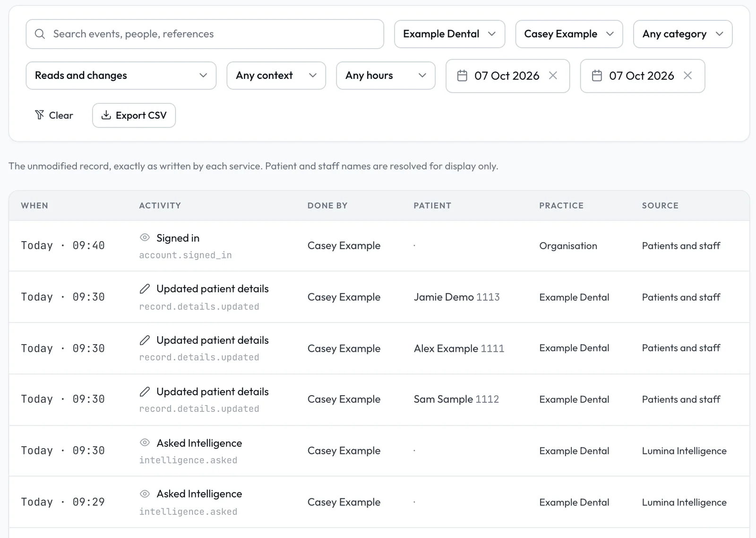Open the Example Dental practice dropdown
756x538 pixels.
tap(449, 34)
